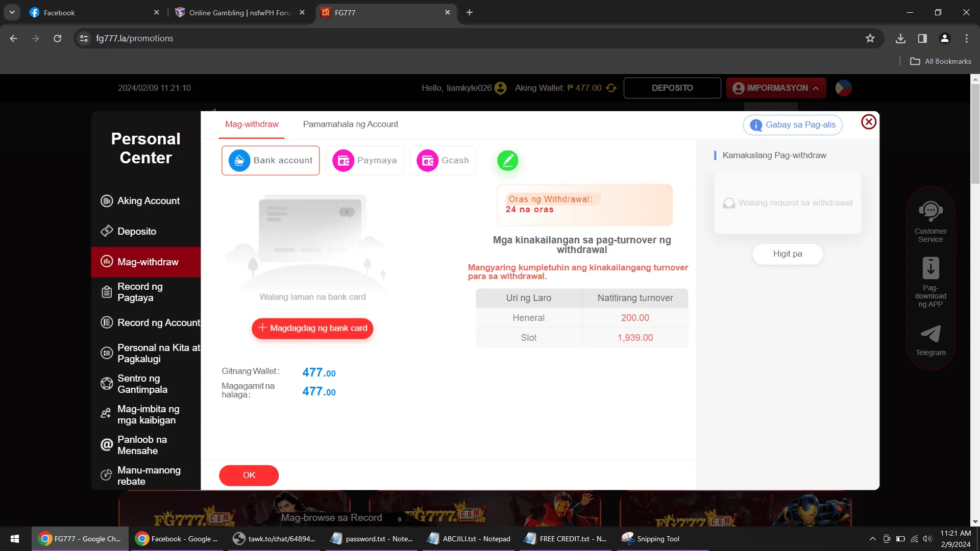Open Chrome profile icon

(944, 38)
